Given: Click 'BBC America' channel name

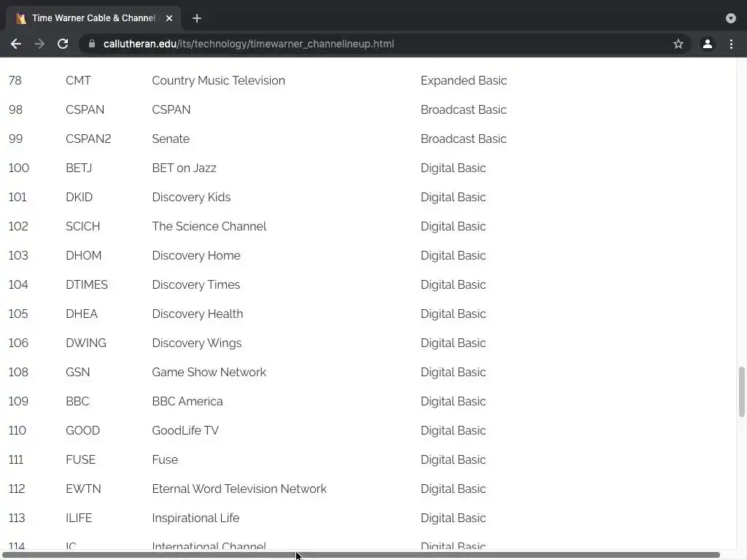Looking at the screenshot, I should point(187,402).
